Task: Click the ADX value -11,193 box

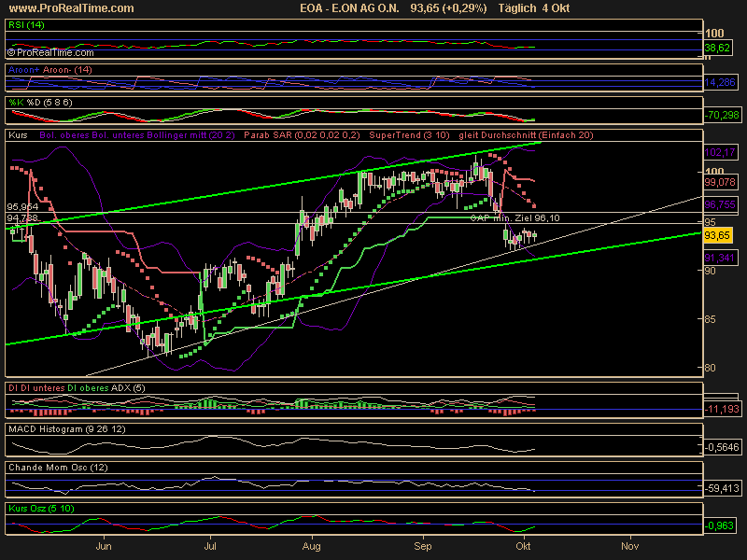Action: click(722, 409)
